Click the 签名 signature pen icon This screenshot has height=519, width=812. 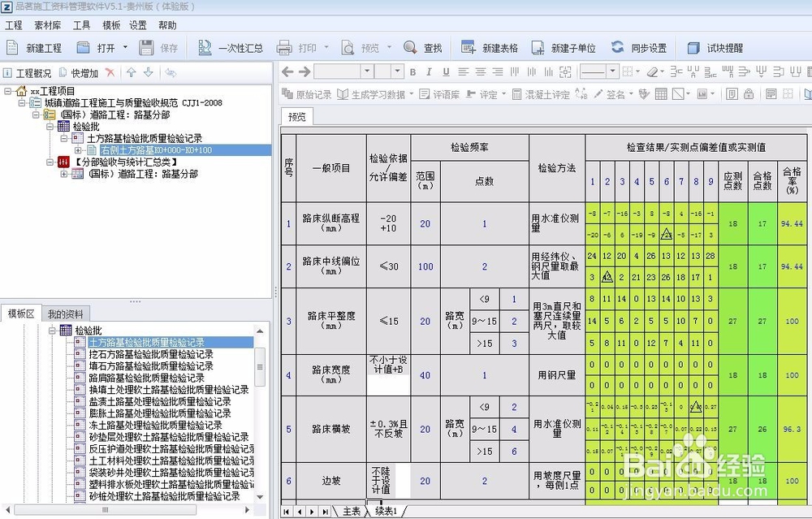point(598,93)
